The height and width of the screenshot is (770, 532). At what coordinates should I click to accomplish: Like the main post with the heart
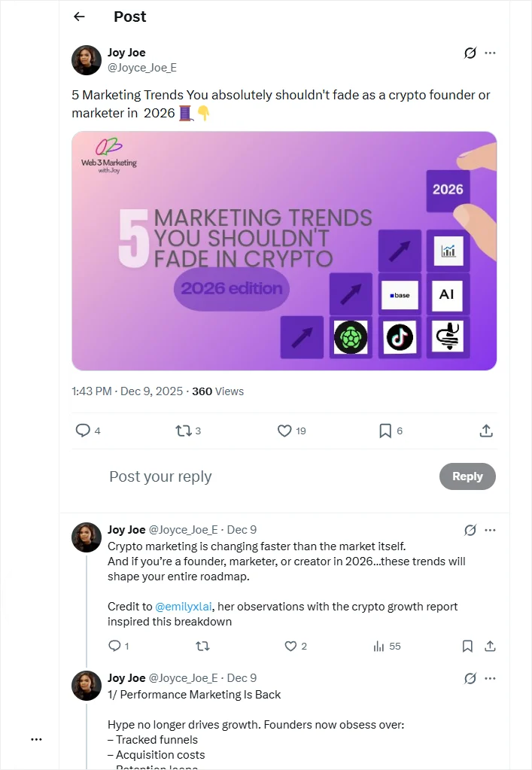click(x=284, y=431)
